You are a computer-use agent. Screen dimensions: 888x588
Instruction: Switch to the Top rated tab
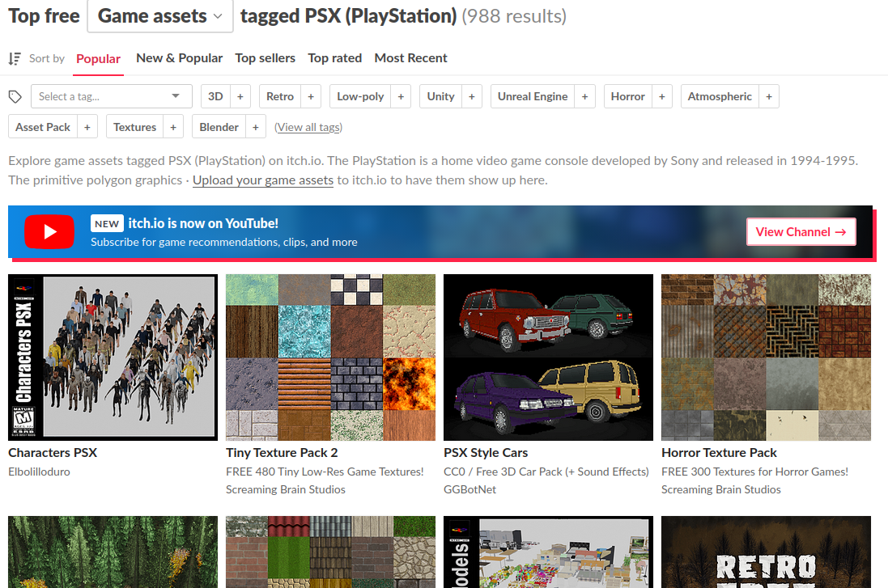coord(334,58)
